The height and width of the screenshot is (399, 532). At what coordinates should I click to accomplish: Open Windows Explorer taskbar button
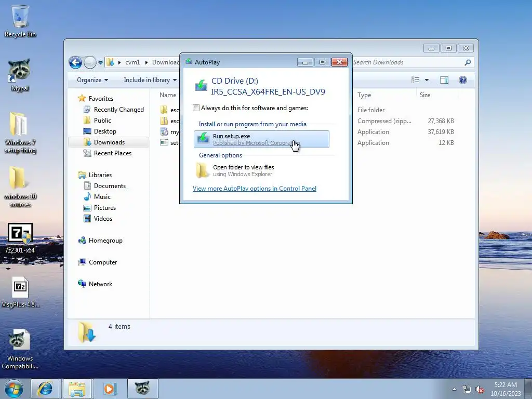[x=77, y=389]
